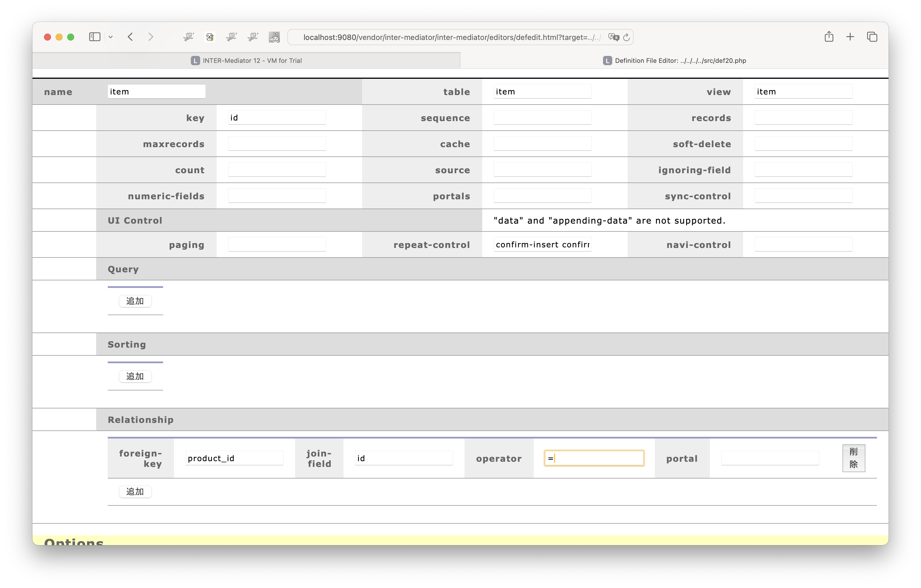The width and height of the screenshot is (921, 588).
Task: Focus the soft-delete input field
Action: coord(803,143)
